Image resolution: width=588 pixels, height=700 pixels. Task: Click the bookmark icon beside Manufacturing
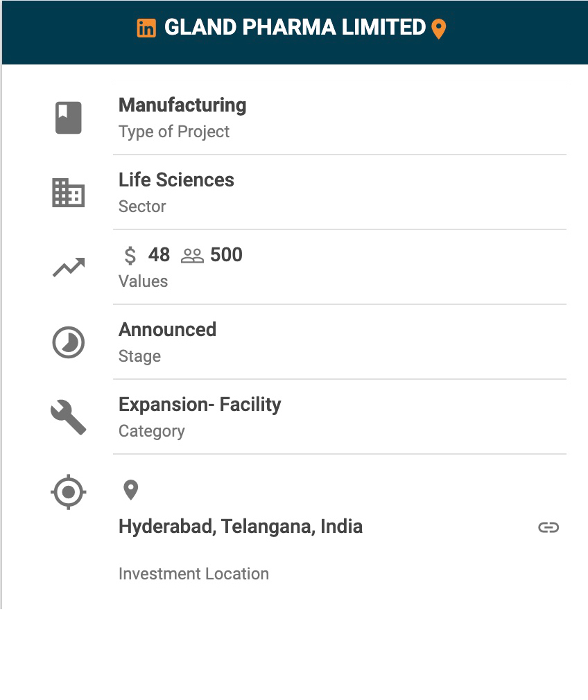pyautogui.click(x=69, y=117)
